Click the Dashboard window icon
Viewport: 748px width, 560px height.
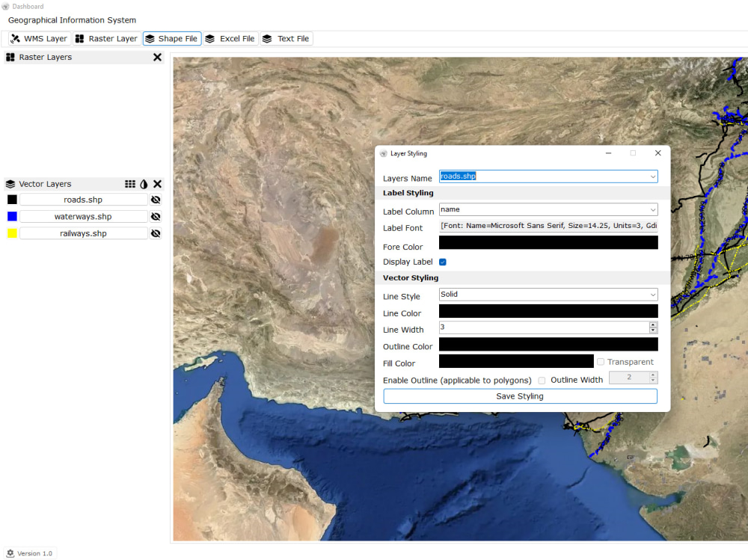tap(6, 7)
